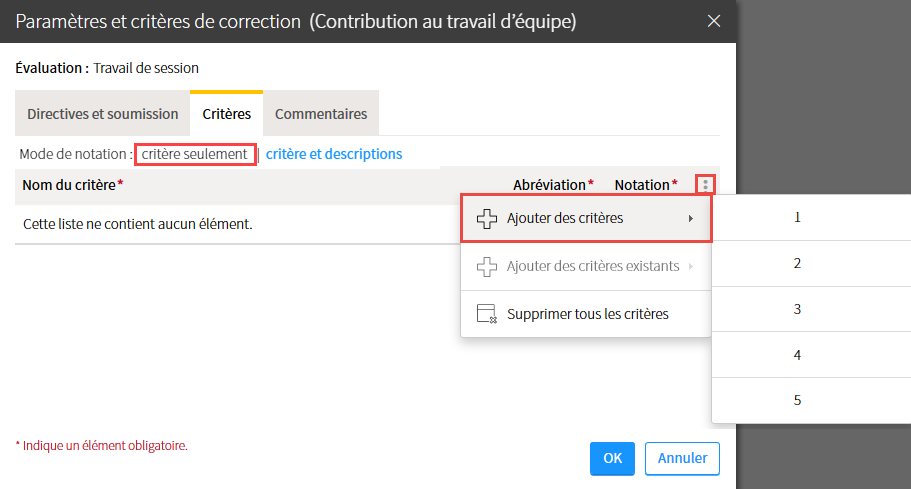Image resolution: width=911 pixels, height=489 pixels.
Task: Select the Critères tab
Action: tap(227, 114)
